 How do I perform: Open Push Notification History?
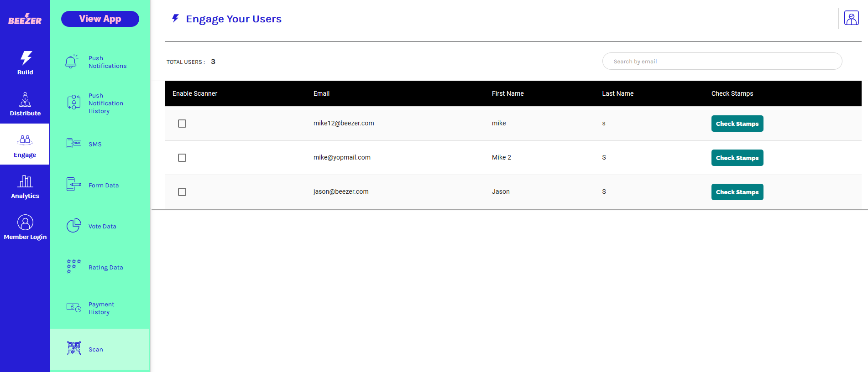105,103
